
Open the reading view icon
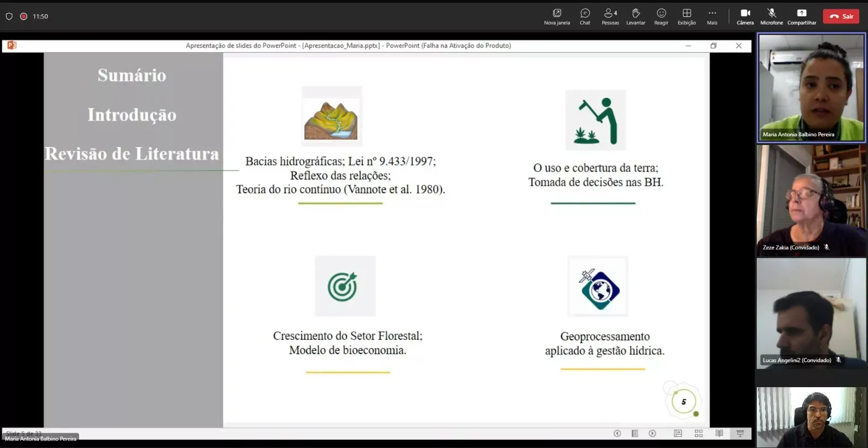[719, 433]
